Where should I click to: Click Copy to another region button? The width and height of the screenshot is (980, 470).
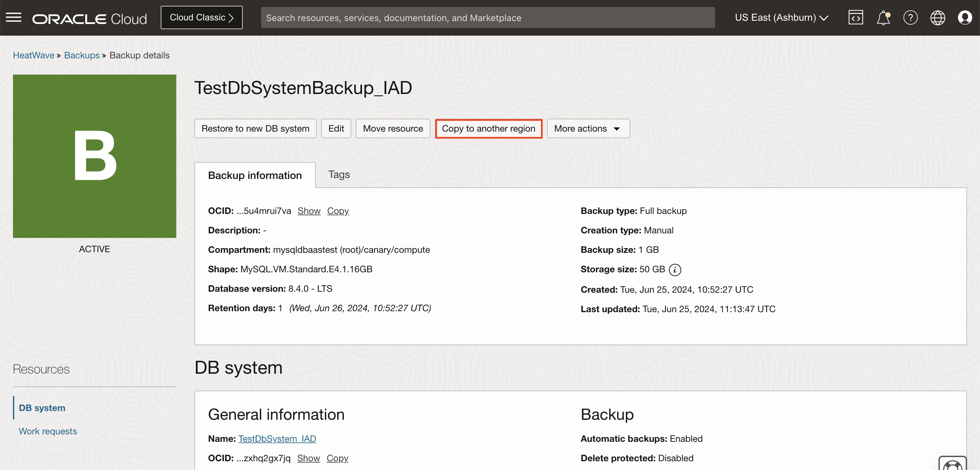click(x=488, y=129)
